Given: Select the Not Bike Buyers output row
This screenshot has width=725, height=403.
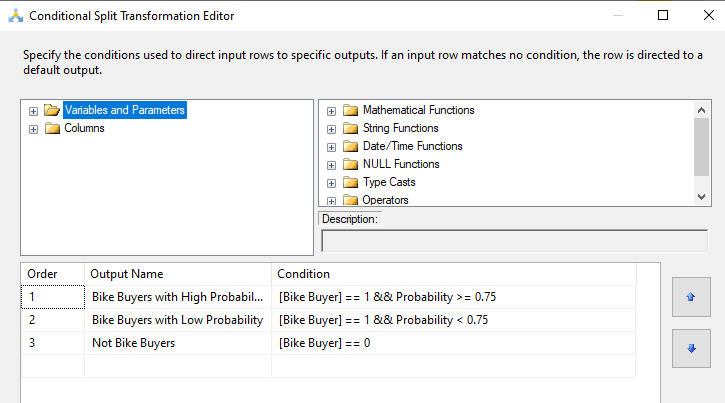Looking at the screenshot, I should click(x=133, y=343).
